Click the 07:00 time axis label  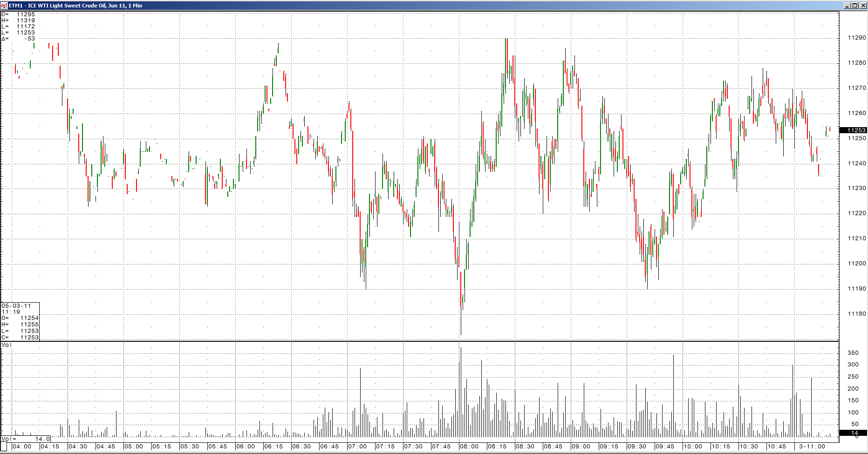pos(357,447)
